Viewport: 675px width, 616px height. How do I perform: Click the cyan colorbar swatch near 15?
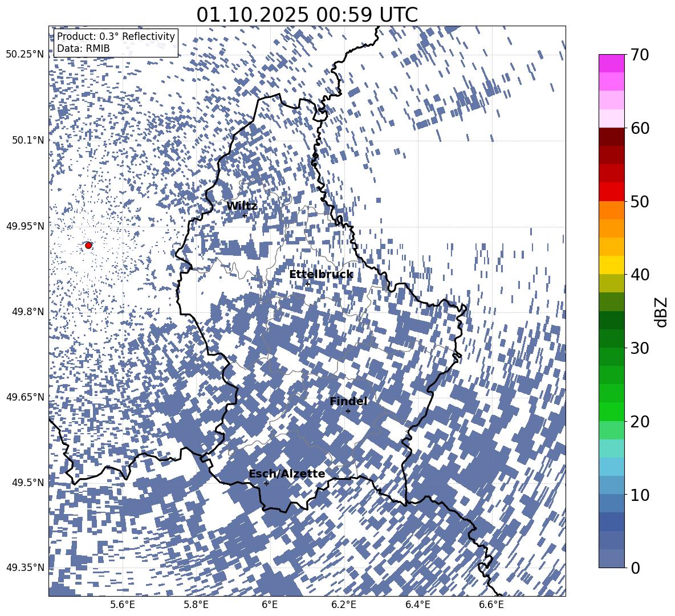tap(612, 448)
